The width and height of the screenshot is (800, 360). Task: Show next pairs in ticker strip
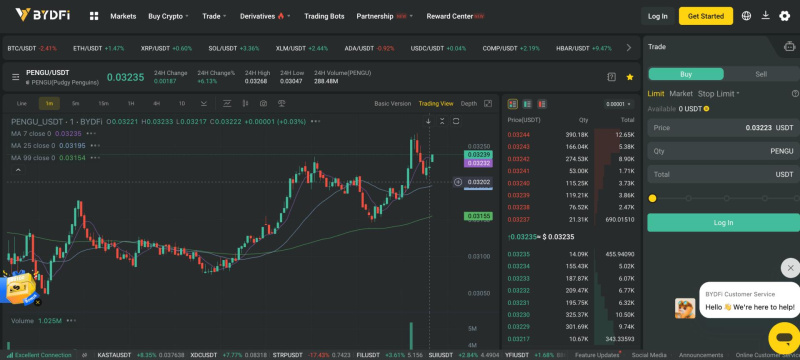coord(629,48)
